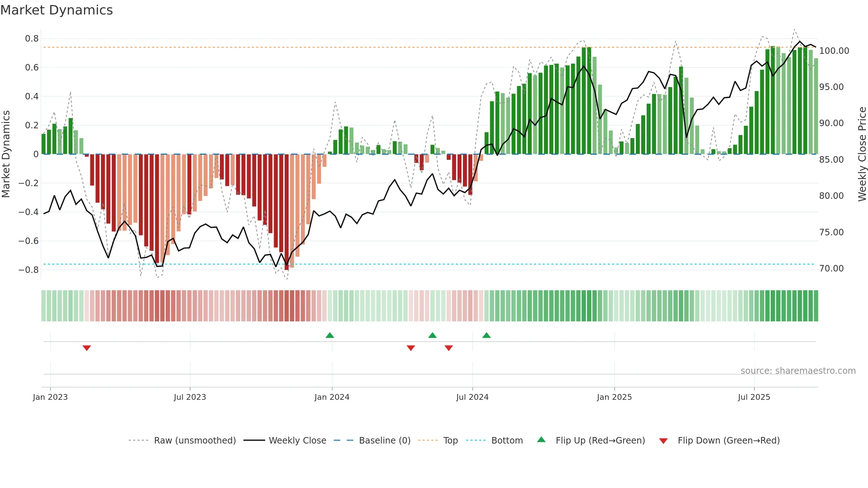Image resolution: width=868 pixels, height=488 pixels.
Task: Click the Market Dynamics y-axis title
Action: (6, 154)
